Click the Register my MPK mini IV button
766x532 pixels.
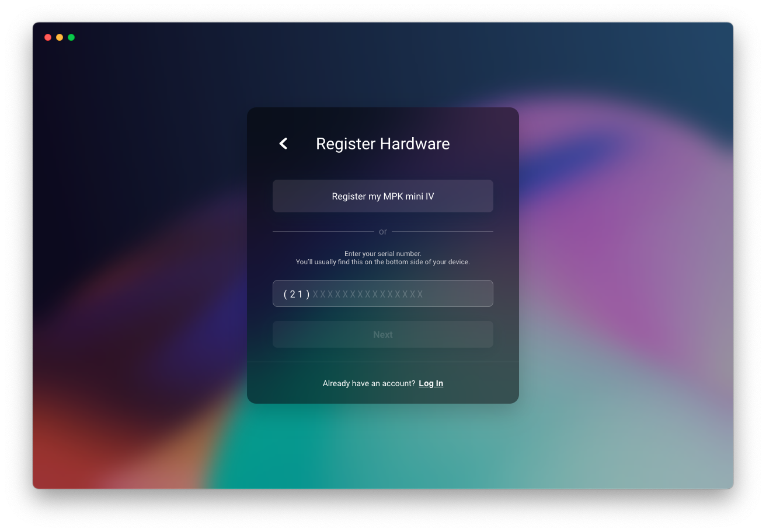[x=383, y=196]
